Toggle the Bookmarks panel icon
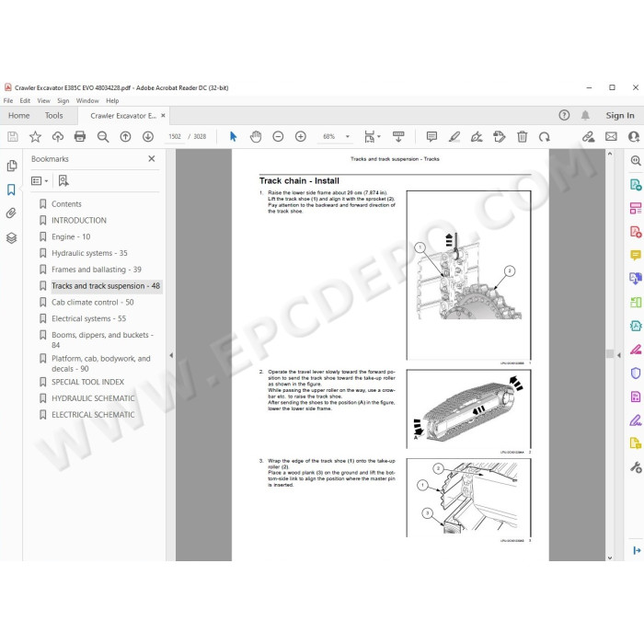644x644 pixels. (x=11, y=190)
